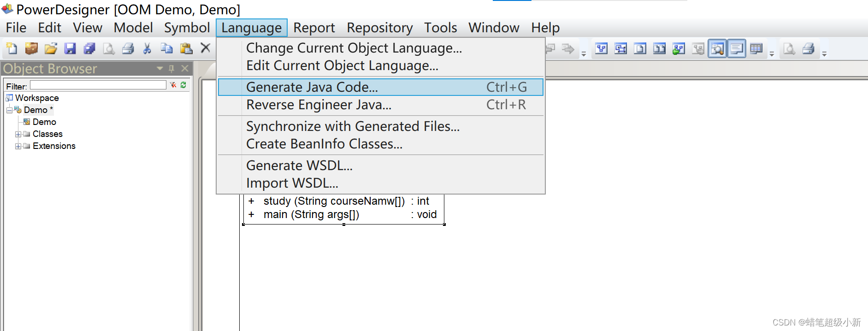Screen dimensions: 868x331
Task: Click the single page view icon
Action: click(x=640, y=48)
